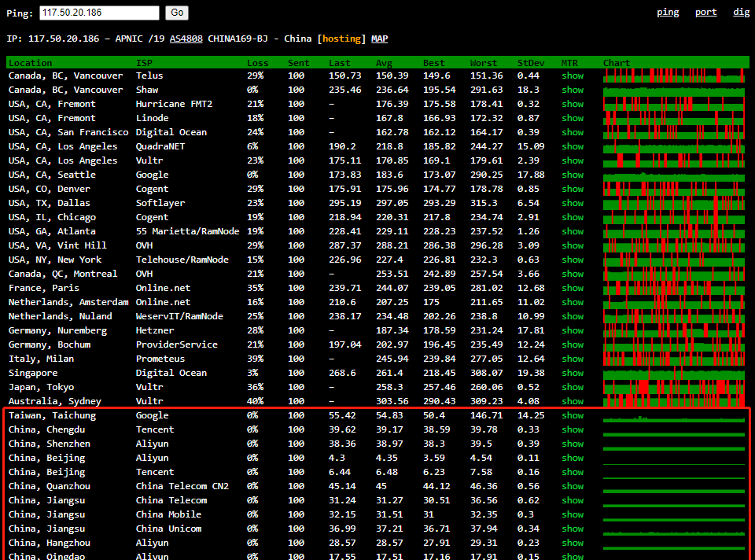Open the MAP link
755x560 pixels.
click(379, 39)
